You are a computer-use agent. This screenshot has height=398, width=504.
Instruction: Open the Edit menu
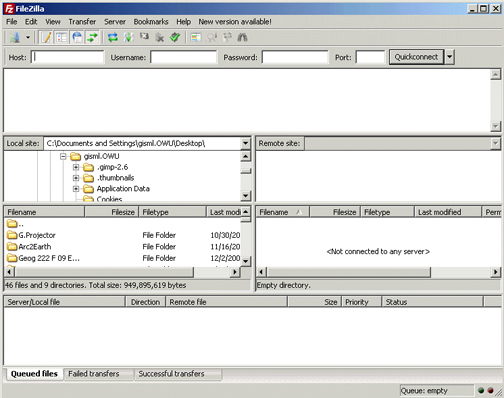(31, 22)
